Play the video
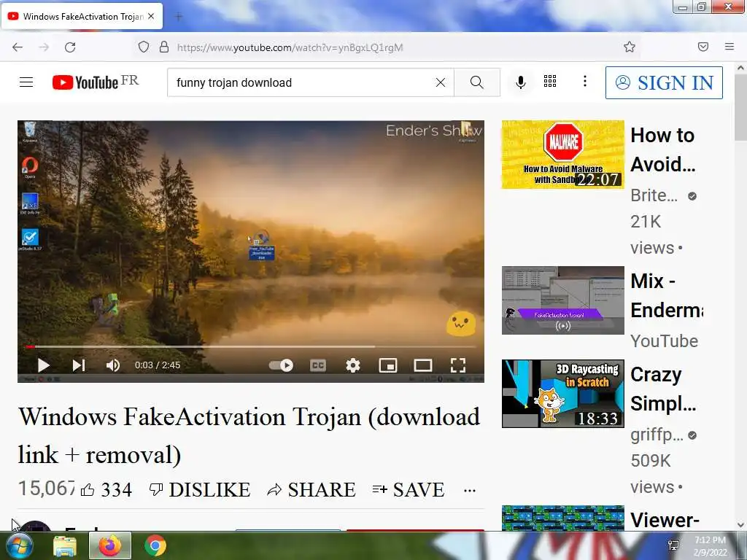 pyautogui.click(x=43, y=365)
